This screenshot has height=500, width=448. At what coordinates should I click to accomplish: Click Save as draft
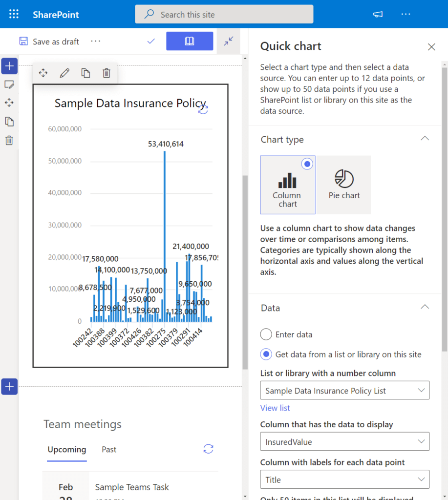(x=49, y=42)
